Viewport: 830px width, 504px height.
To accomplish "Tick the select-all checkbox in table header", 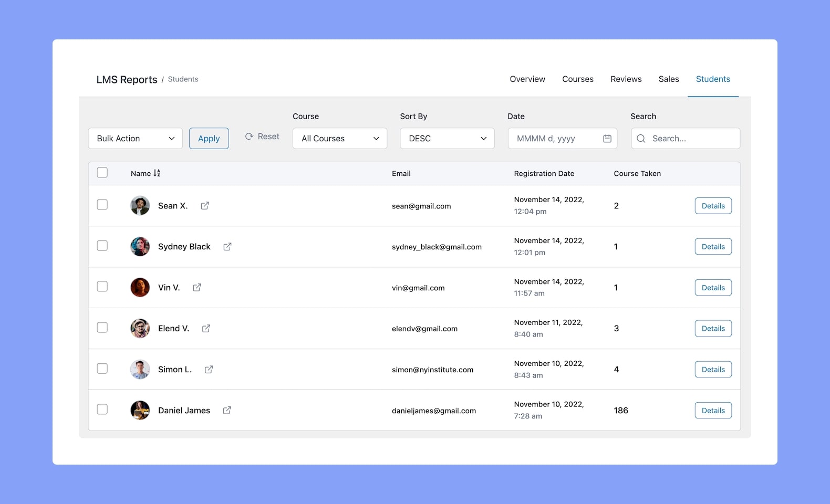I will tap(102, 173).
